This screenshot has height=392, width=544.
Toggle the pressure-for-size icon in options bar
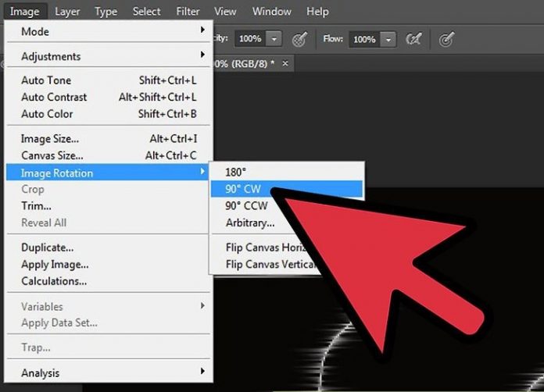[x=446, y=38]
